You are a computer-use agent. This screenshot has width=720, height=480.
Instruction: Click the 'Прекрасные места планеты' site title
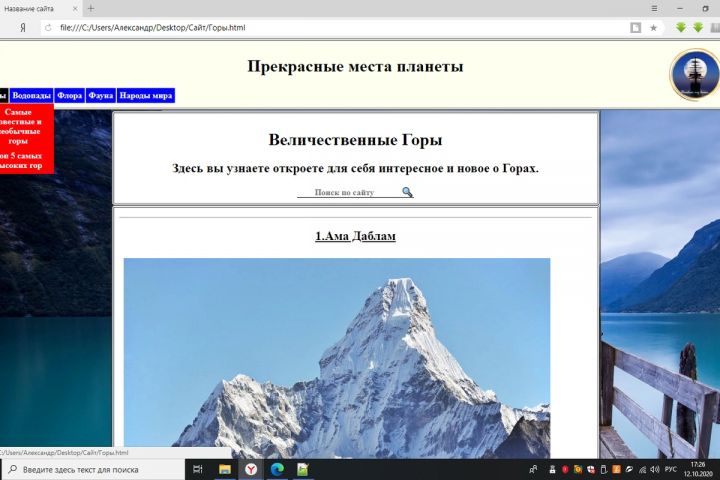(355, 66)
